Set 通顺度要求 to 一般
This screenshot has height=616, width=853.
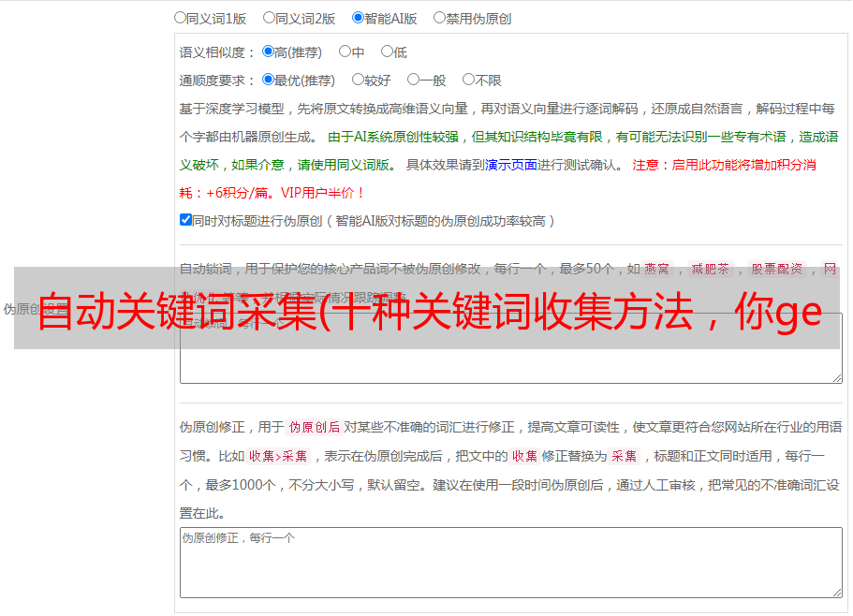point(413,80)
